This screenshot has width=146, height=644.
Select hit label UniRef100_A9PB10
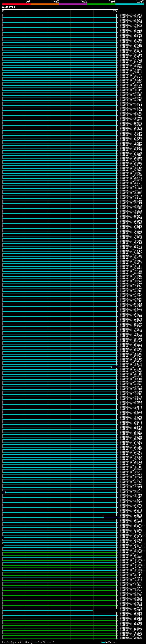point(131,414)
